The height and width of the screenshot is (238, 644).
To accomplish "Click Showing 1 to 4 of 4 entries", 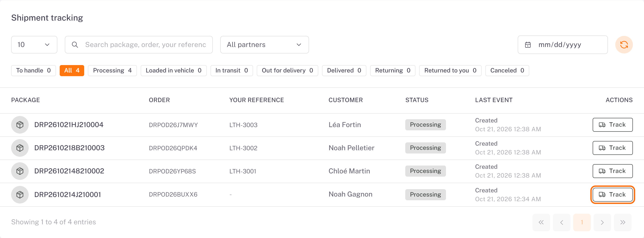I will coord(53,222).
